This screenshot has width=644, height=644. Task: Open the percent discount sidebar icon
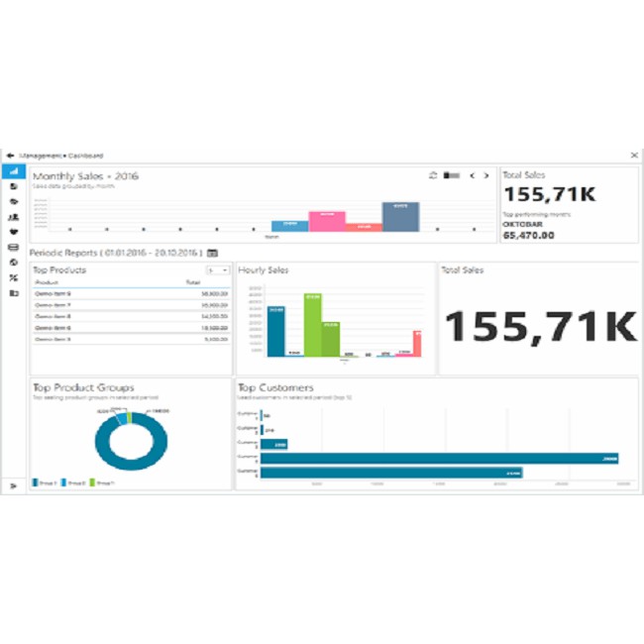coord(14,277)
